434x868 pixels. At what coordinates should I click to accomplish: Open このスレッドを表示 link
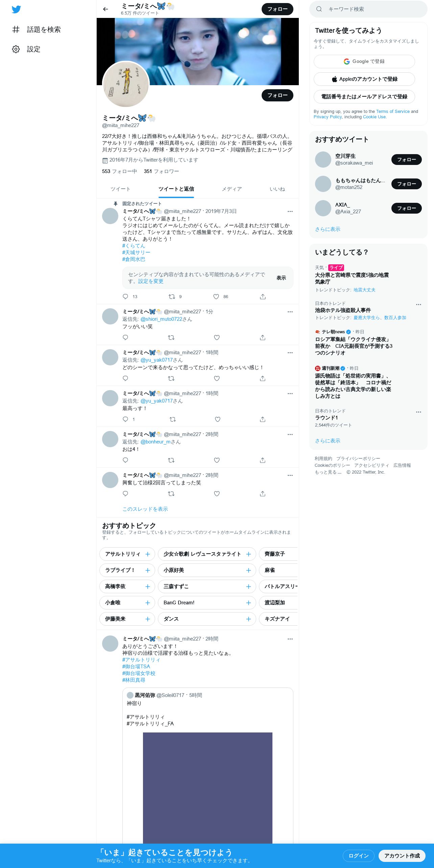145,509
